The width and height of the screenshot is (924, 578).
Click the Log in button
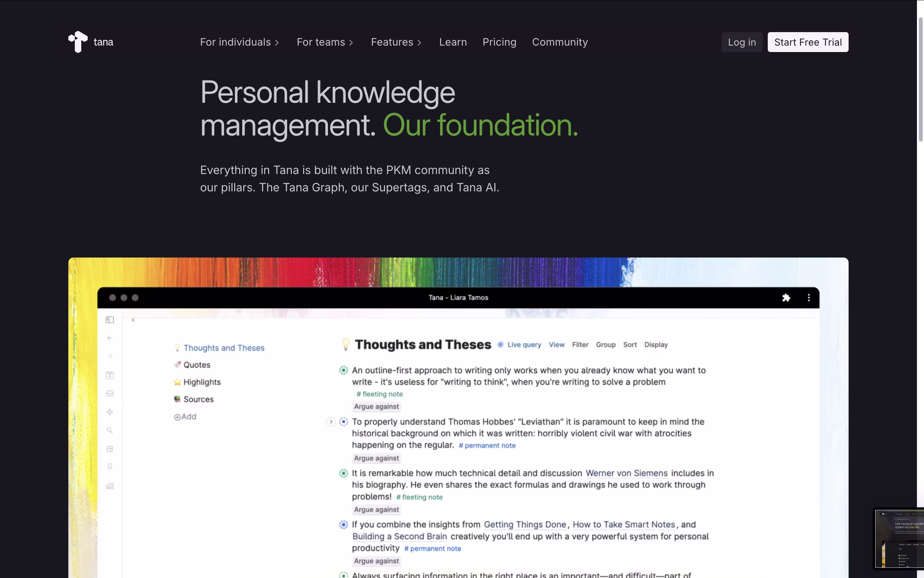[x=741, y=42]
